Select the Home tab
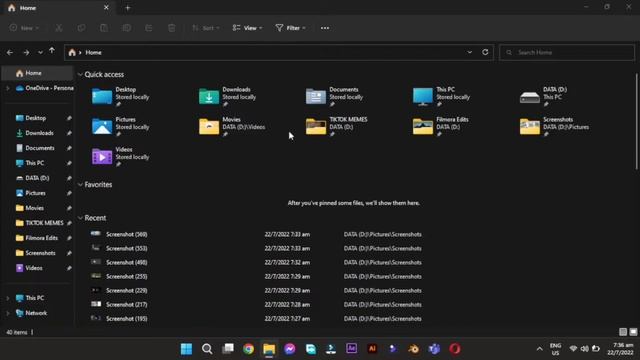Image resolution: width=640 pixels, height=360 pixels. (57, 8)
